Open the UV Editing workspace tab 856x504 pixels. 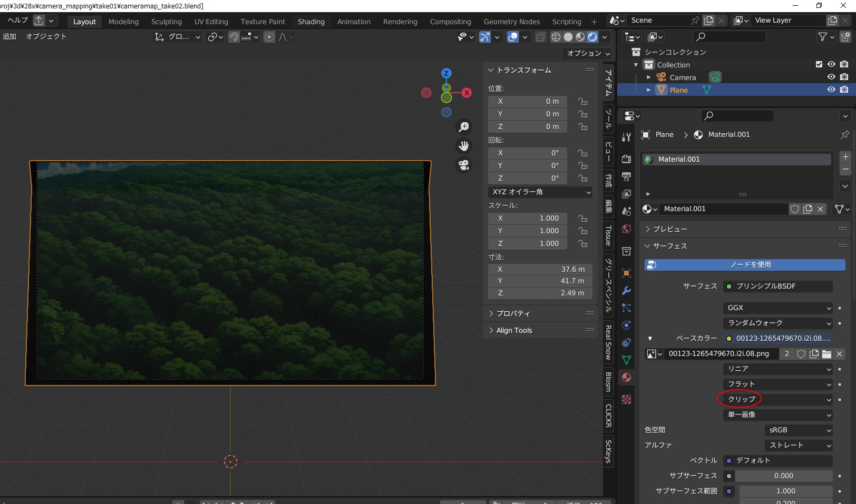coord(211,22)
